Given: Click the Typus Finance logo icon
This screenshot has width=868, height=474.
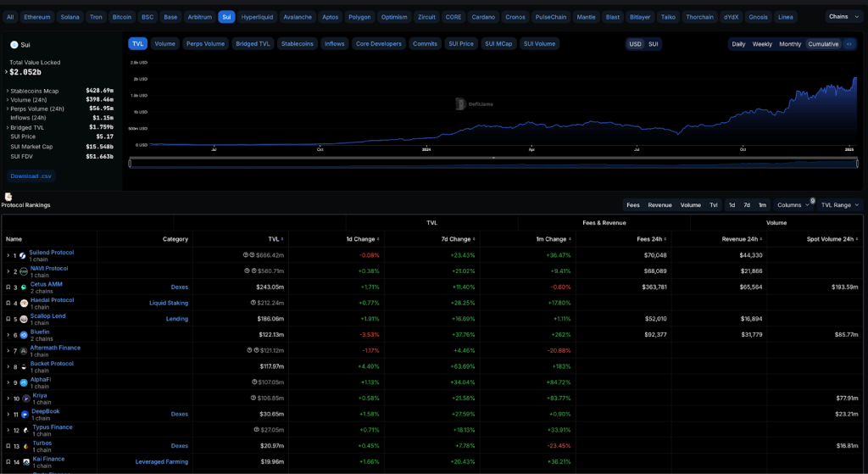Looking at the screenshot, I should pos(26,430).
